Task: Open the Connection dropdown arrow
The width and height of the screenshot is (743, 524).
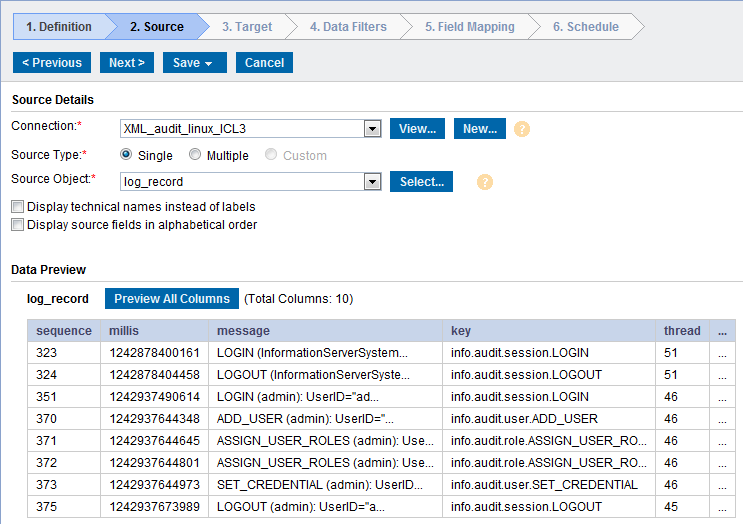Action: [372, 129]
